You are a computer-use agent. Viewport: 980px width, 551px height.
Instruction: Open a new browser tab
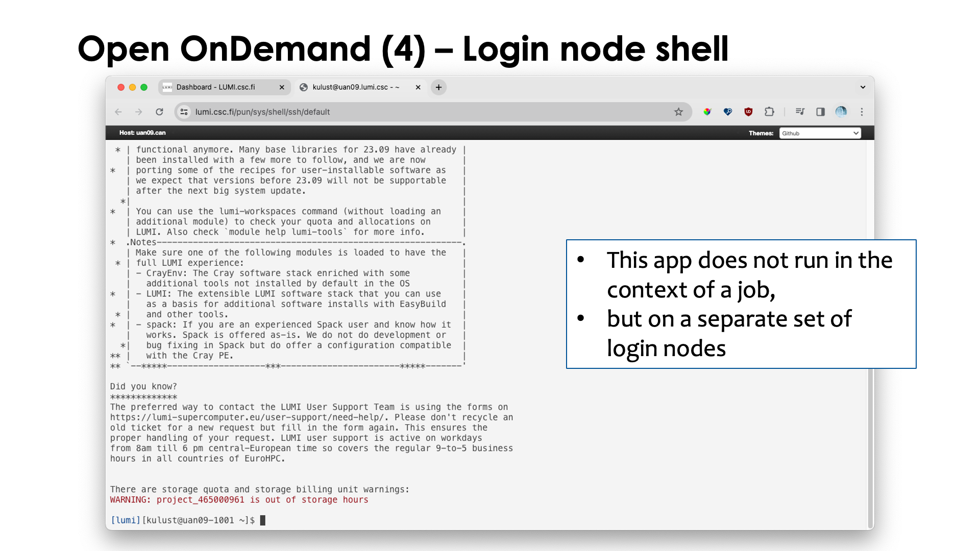[x=438, y=87]
